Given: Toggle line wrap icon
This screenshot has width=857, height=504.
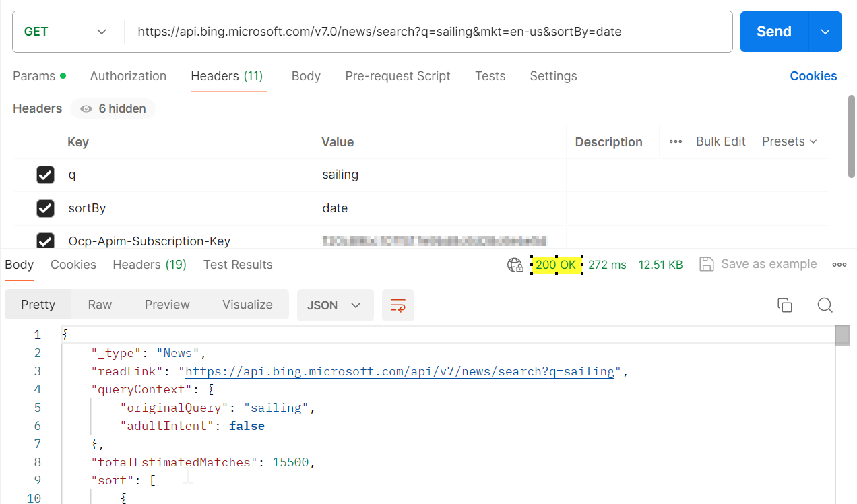Looking at the screenshot, I should (x=398, y=305).
